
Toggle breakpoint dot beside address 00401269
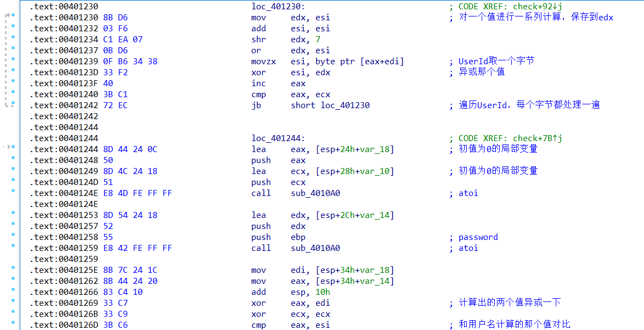click(13, 301)
